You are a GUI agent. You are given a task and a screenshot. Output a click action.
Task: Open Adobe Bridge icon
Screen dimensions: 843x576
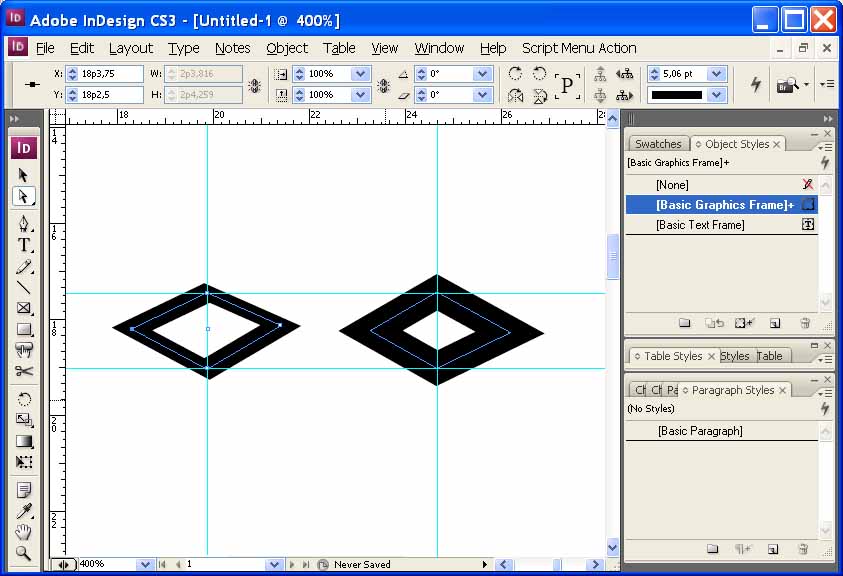pos(788,84)
